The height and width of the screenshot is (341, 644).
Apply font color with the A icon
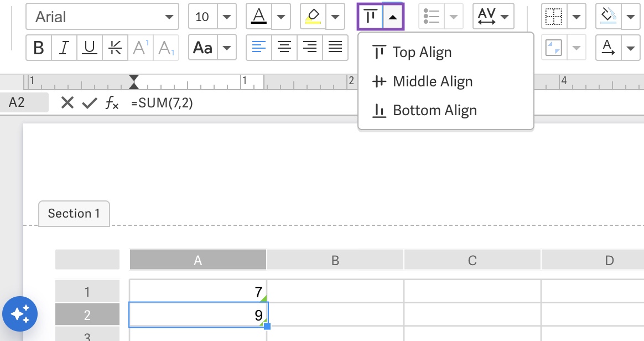(259, 17)
